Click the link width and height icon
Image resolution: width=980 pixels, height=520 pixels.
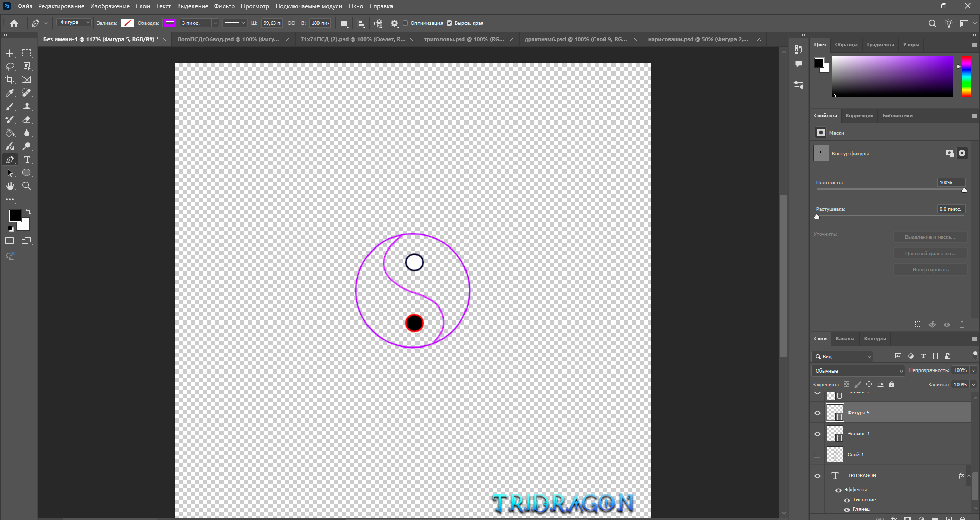(291, 23)
